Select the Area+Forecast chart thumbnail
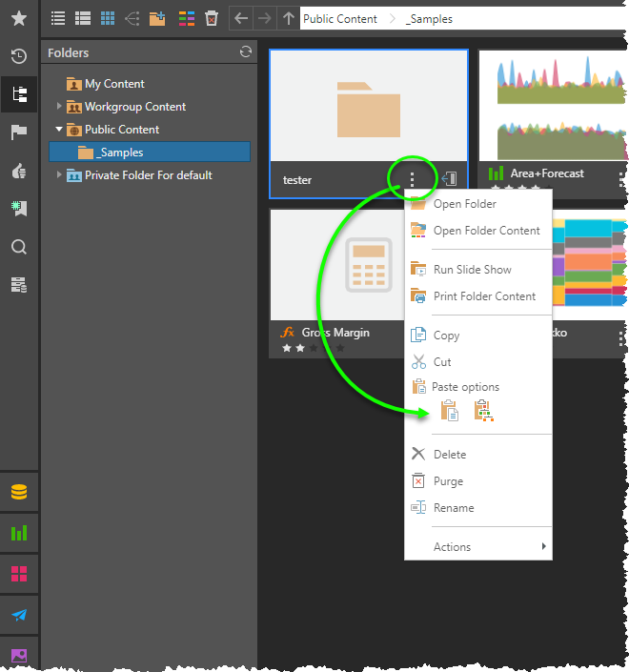 click(x=553, y=105)
